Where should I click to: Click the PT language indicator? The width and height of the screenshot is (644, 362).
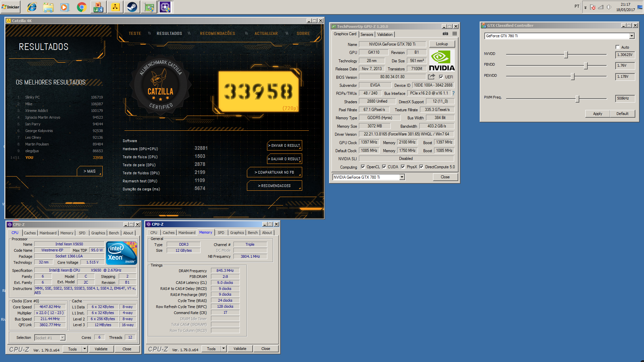pyautogui.click(x=577, y=6)
